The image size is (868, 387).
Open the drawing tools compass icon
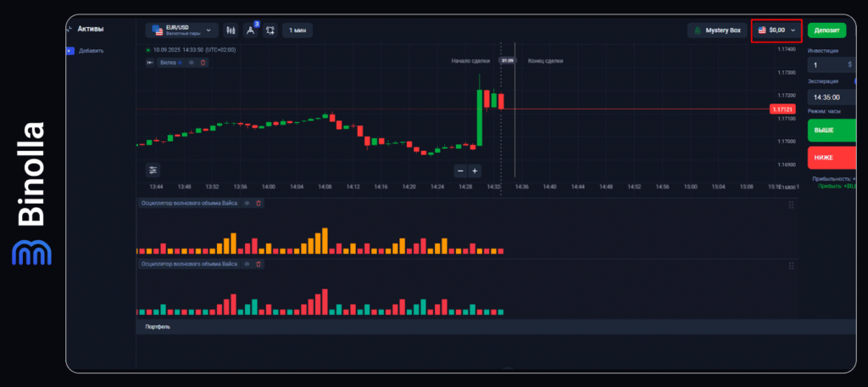tap(250, 31)
